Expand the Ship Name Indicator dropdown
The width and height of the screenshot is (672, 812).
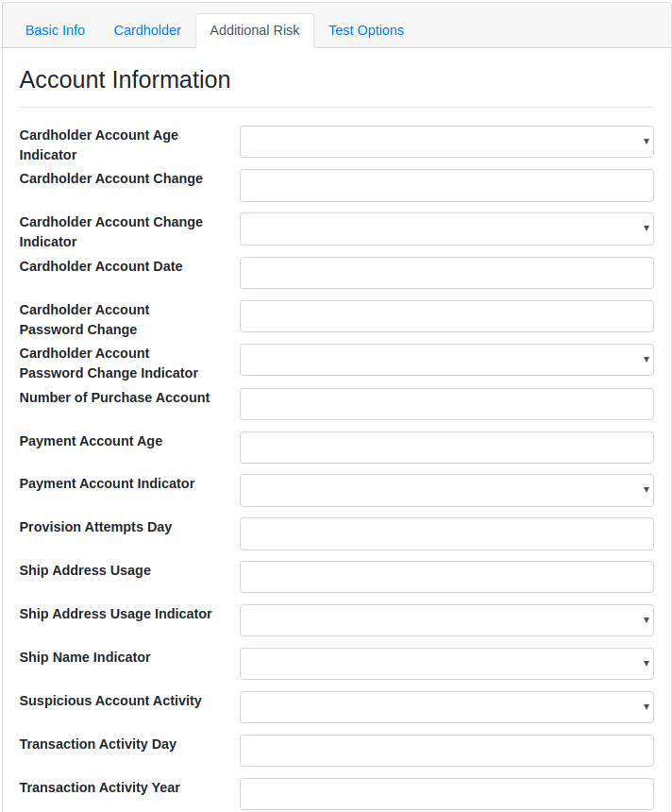click(446, 664)
